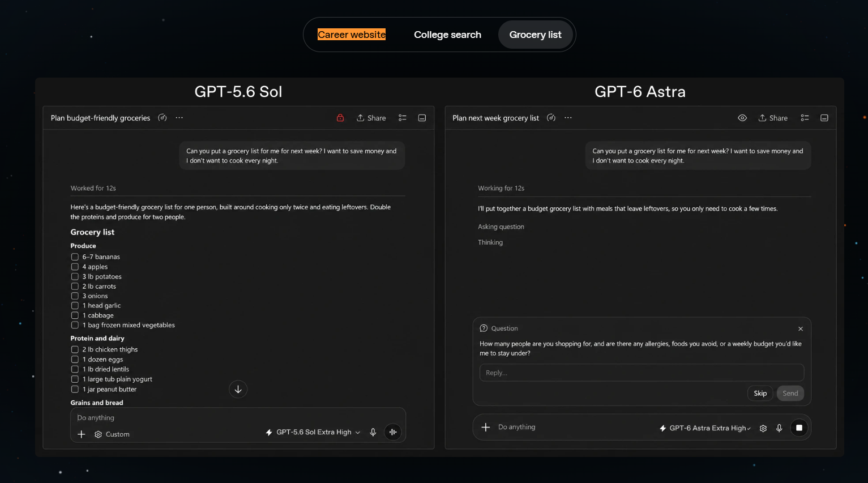The height and width of the screenshot is (483, 868).
Task: Tick the large tub plain yogurt checkbox
Action: pos(75,379)
